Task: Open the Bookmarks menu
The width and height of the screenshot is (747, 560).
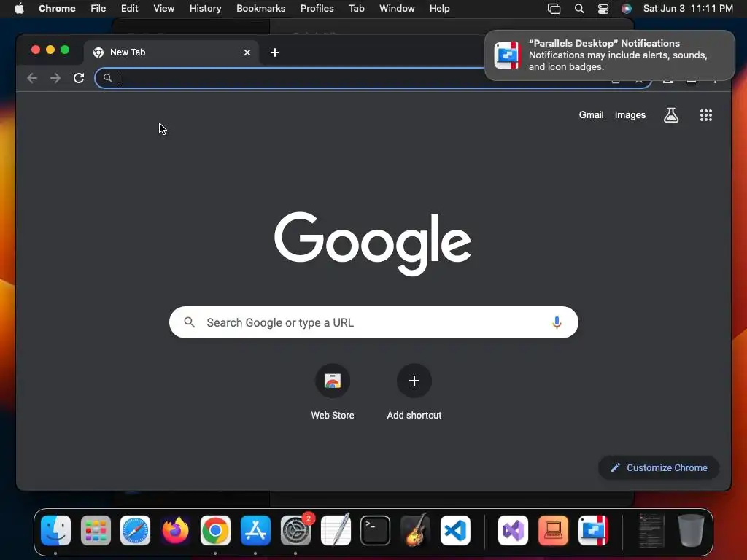Action: pyautogui.click(x=260, y=9)
